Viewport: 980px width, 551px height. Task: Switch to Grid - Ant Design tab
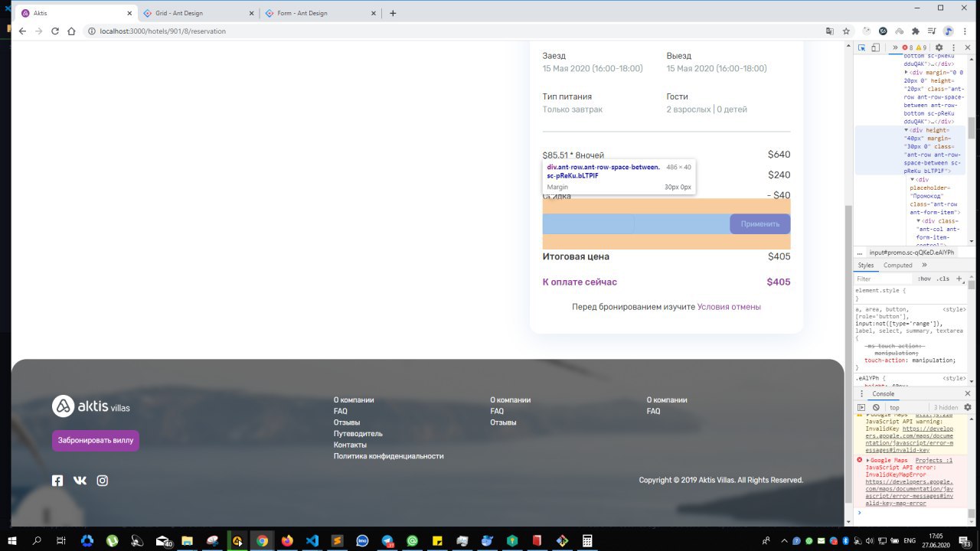click(199, 13)
